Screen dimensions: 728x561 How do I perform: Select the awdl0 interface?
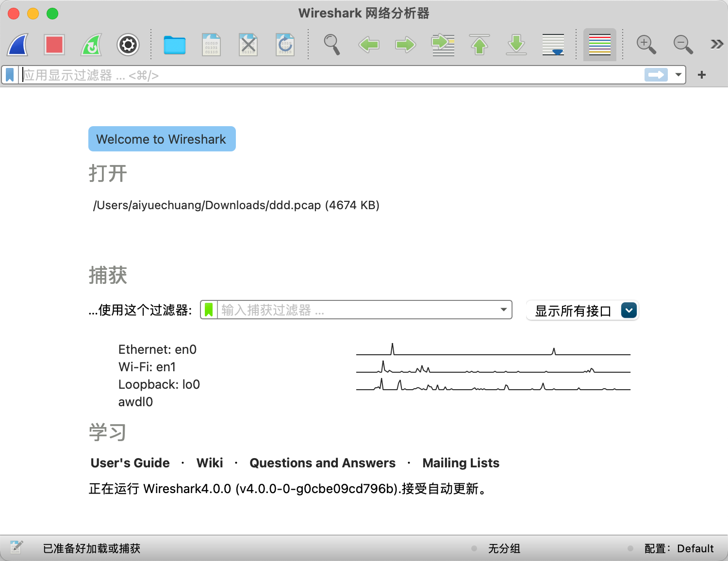(x=135, y=402)
